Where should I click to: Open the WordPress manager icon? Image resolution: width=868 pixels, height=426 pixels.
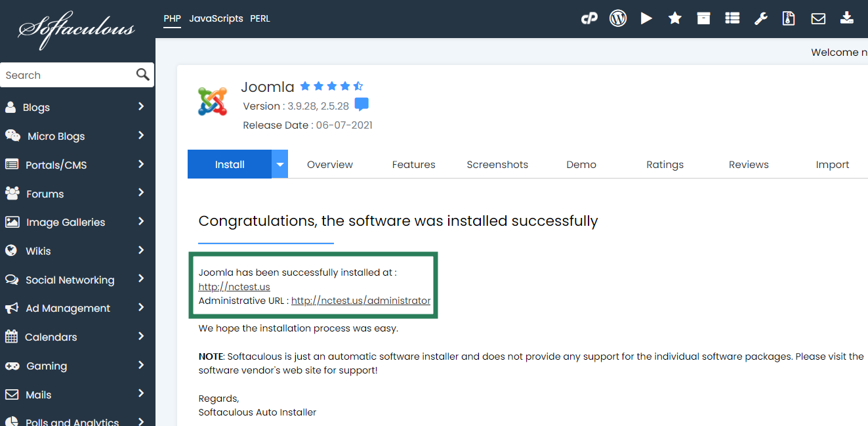pyautogui.click(x=618, y=18)
